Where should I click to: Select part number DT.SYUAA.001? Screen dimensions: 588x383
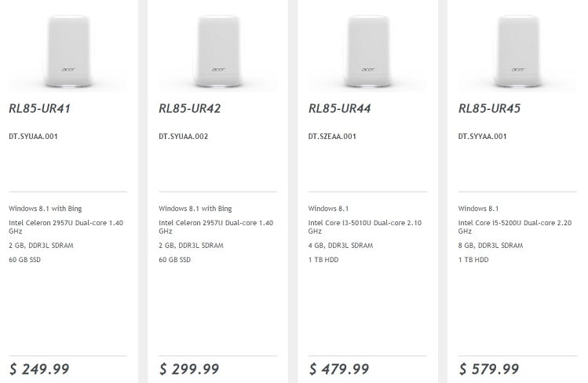pyautogui.click(x=34, y=137)
